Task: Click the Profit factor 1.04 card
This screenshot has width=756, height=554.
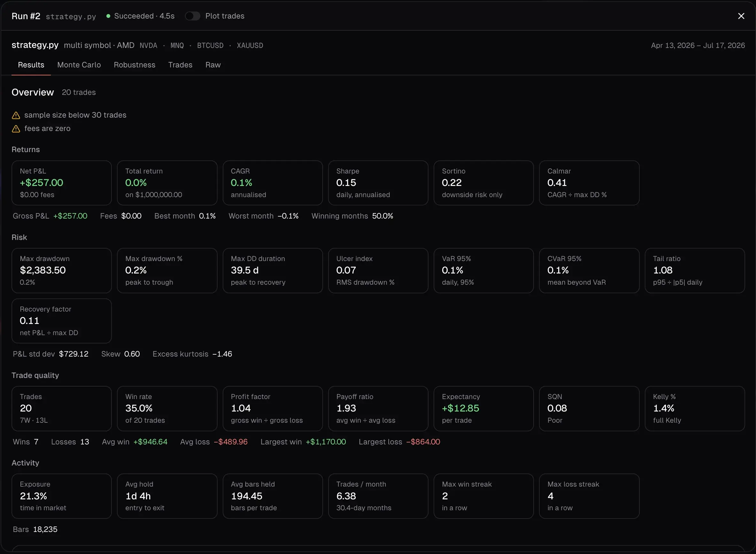Action: (273, 408)
